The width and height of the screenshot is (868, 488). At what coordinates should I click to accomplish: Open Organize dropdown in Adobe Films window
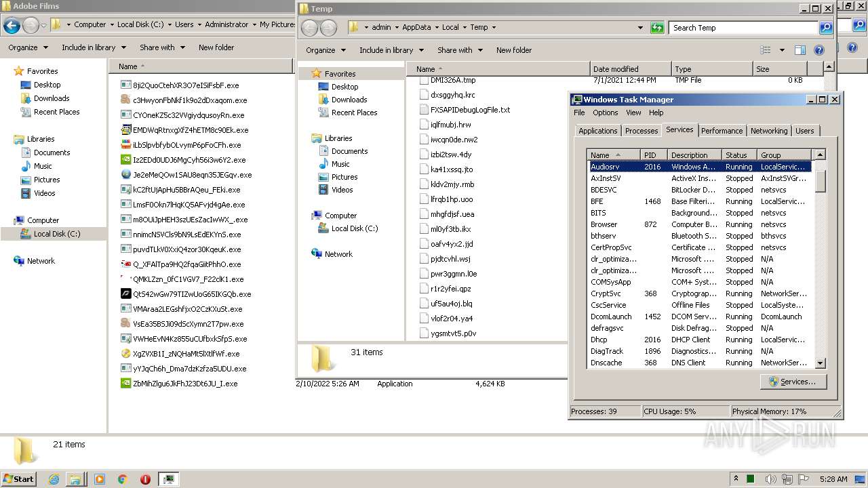(28, 47)
